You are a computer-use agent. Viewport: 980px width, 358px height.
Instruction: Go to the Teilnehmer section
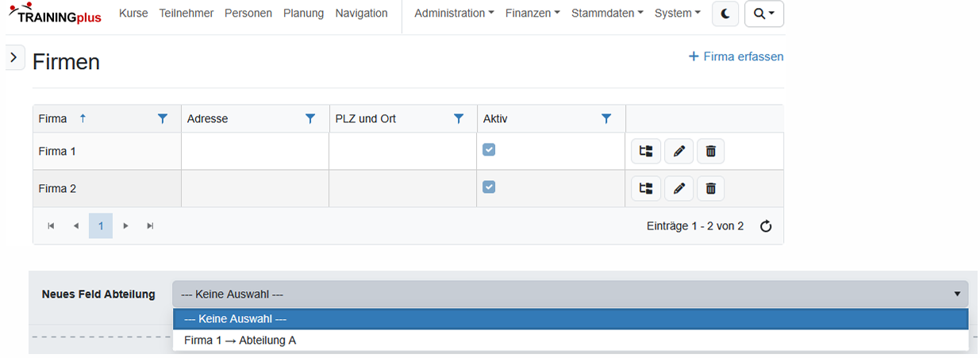(x=186, y=13)
